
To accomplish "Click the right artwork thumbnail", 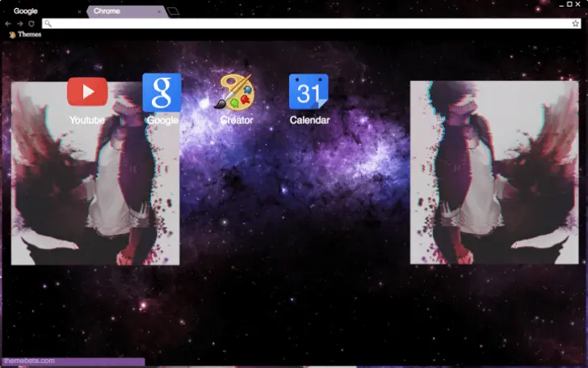I will (494, 172).
